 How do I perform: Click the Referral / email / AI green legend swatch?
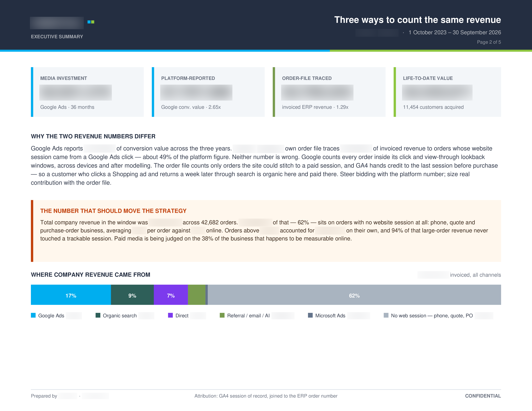pos(222,315)
